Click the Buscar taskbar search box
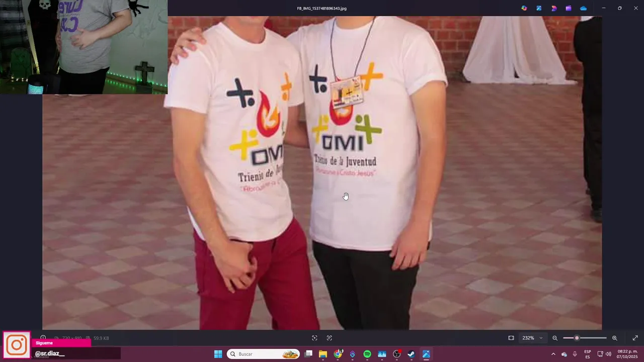 coord(263,354)
